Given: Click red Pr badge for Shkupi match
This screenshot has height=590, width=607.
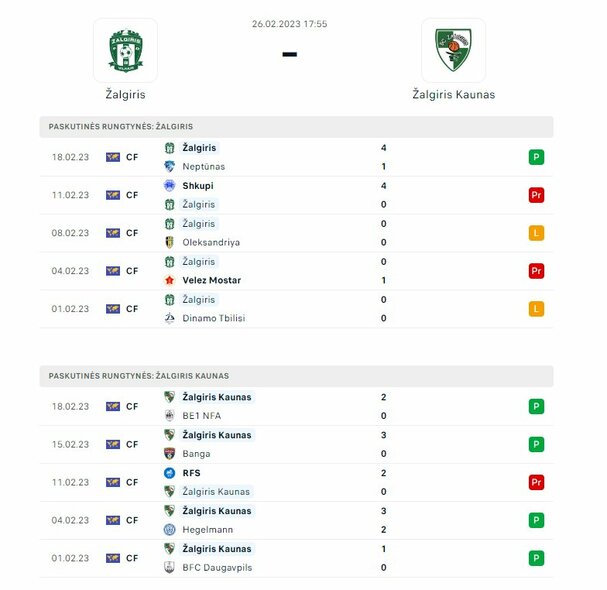Looking at the screenshot, I should 536,195.
